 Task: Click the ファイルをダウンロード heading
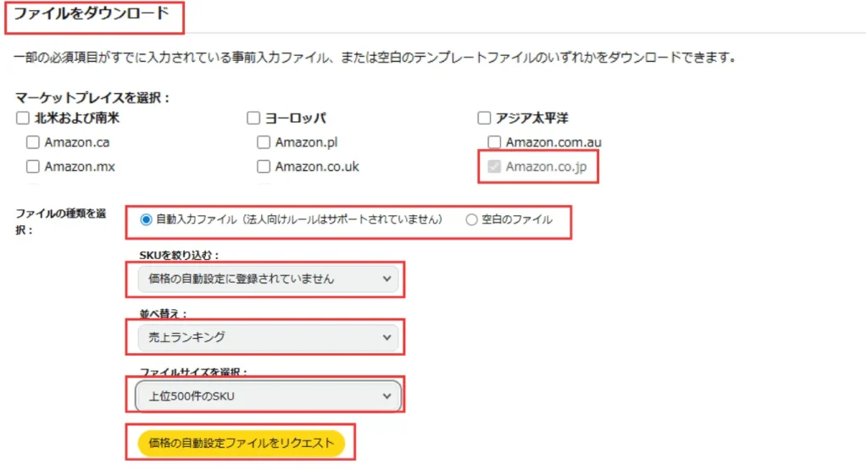92,14
